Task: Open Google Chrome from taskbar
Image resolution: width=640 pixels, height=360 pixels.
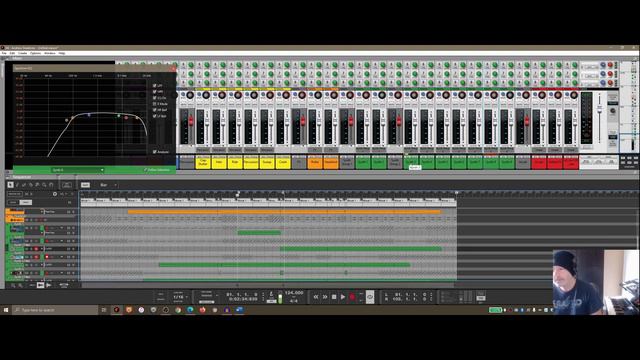Action: 178,310
